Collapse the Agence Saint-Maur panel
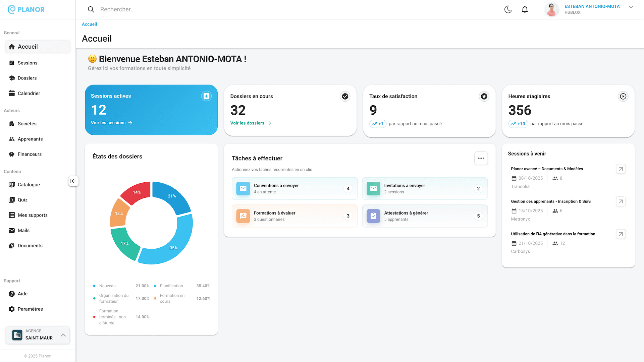 tap(63, 335)
